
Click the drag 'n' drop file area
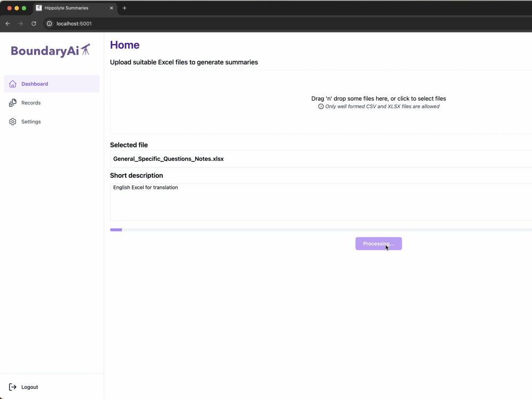(x=321, y=102)
